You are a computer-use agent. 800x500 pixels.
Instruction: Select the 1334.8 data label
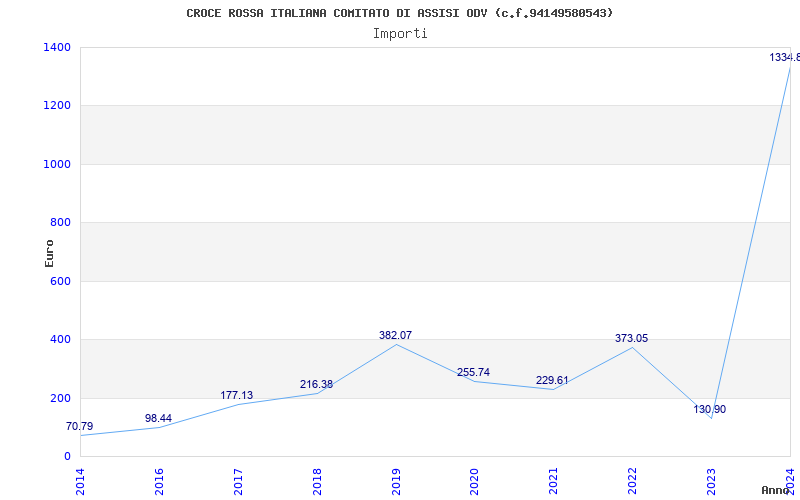785,58
